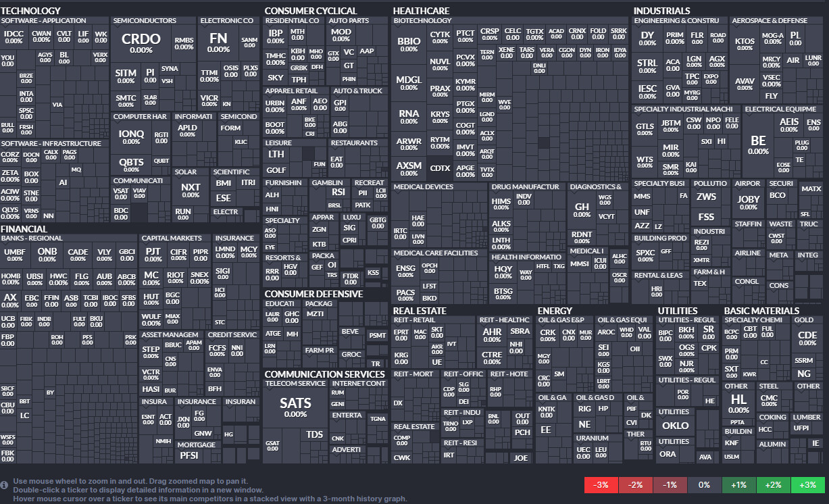The height and width of the screenshot is (504, 829).
Task: Select the HL tile in Basic Materials
Action: pos(738,403)
